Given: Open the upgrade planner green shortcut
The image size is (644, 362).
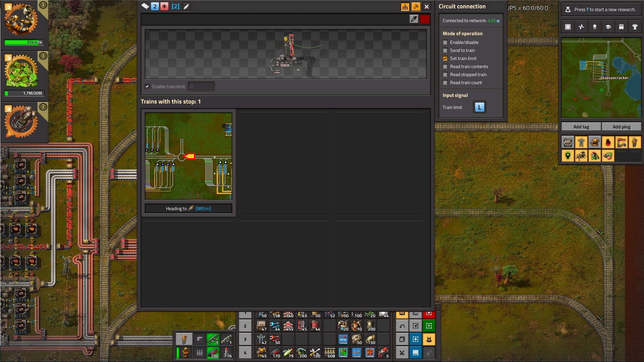Looking at the screenshot, I should 429,326.
